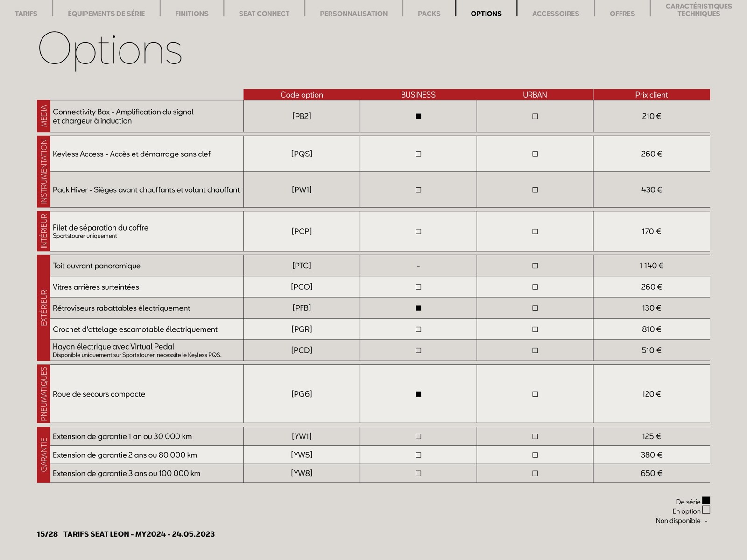Viewport: 747px width, 560px height.
Task: Click the En option legend empty square
Action: (706, 510)
